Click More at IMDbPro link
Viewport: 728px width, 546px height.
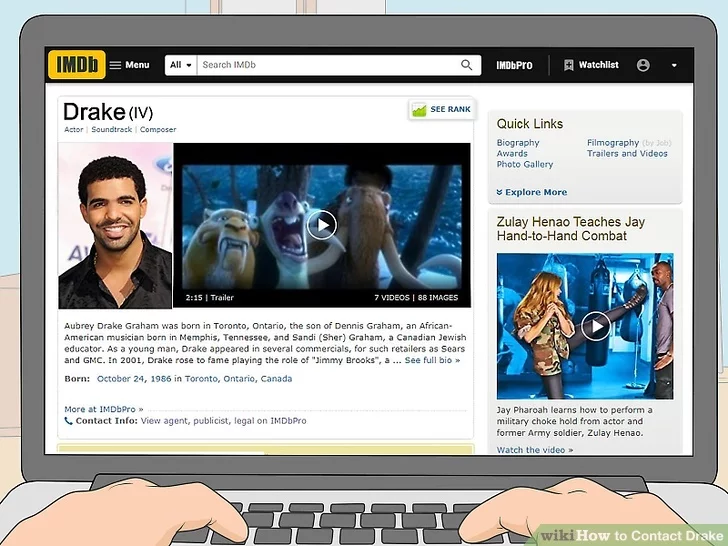coord(104,410)
